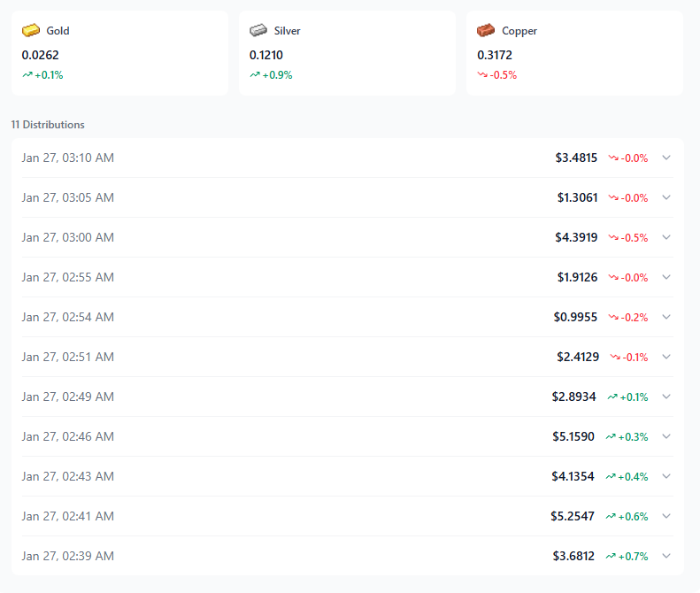Image resolution: width=700 pixels, height=593 pixels.
Task: Click the uptrend icon beside $2.8934
Action: point(612,397)
